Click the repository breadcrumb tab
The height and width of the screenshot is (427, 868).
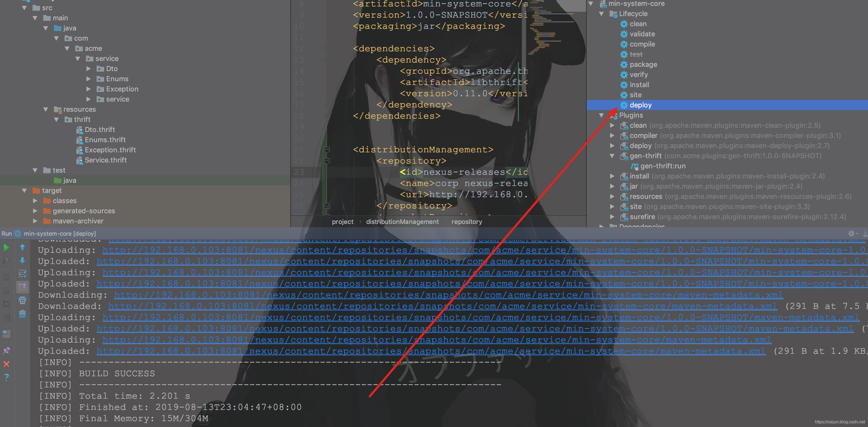[x=467, y=222]
